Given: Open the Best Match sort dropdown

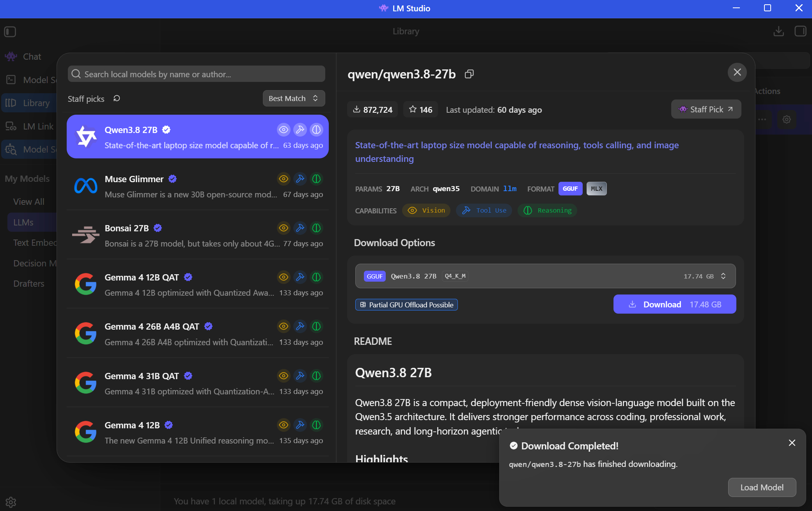Looking at the screenshot, I should (294, 98).
